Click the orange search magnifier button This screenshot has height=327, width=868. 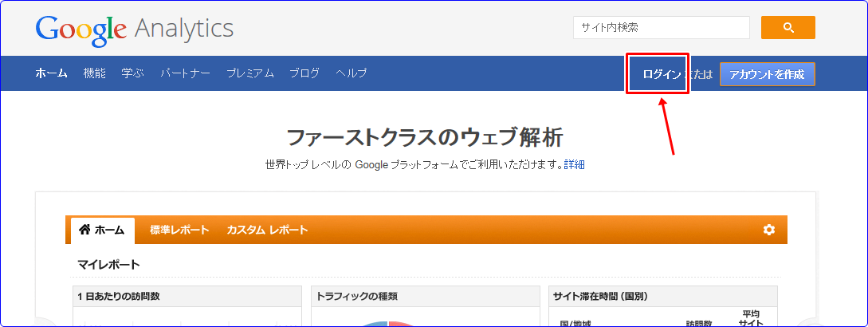click(x=787, y=28)
